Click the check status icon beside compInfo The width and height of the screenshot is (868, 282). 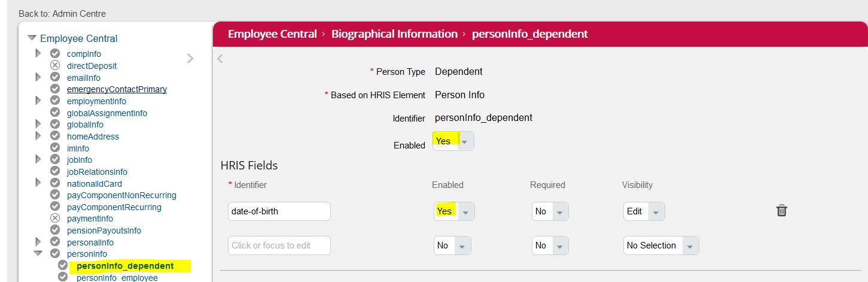click(x=55, y=54)
